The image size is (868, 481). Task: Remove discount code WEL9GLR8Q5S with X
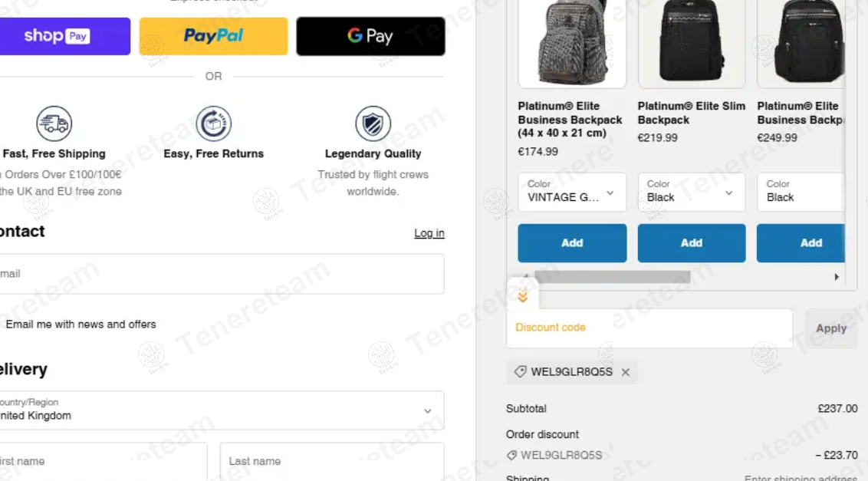click(x=626, y=372)
